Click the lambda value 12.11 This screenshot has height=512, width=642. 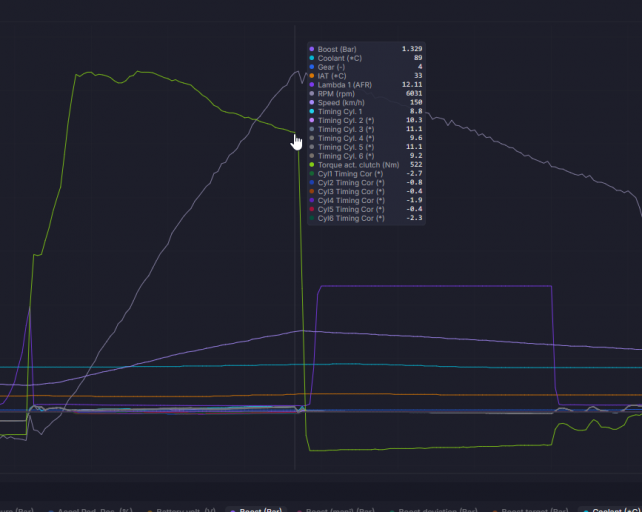point(412,84)
